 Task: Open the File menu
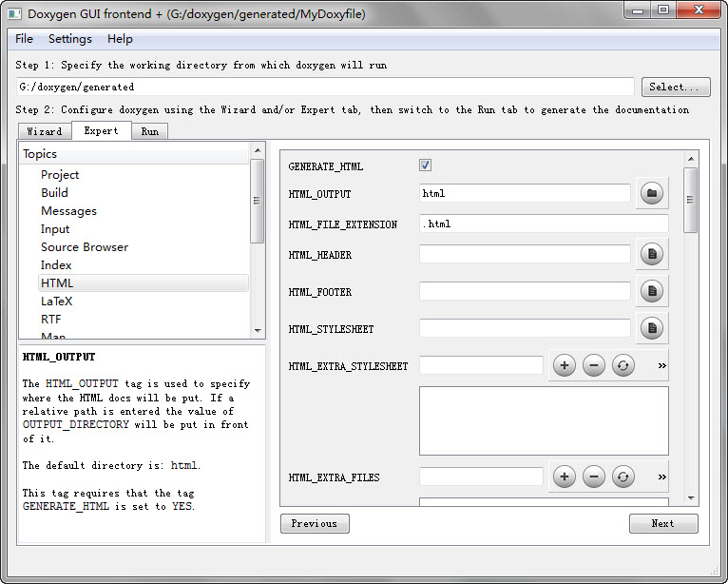(24, 39)
